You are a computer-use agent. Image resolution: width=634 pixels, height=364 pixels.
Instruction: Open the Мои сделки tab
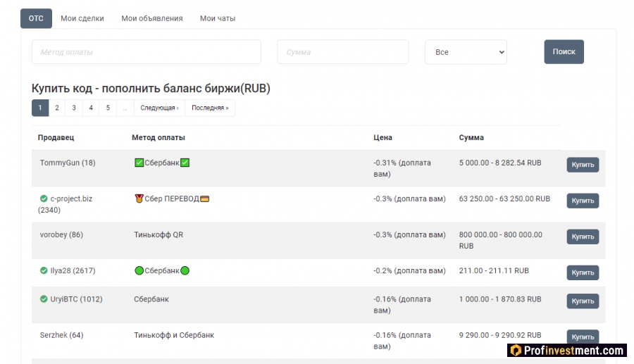click(x=82, y=18)
